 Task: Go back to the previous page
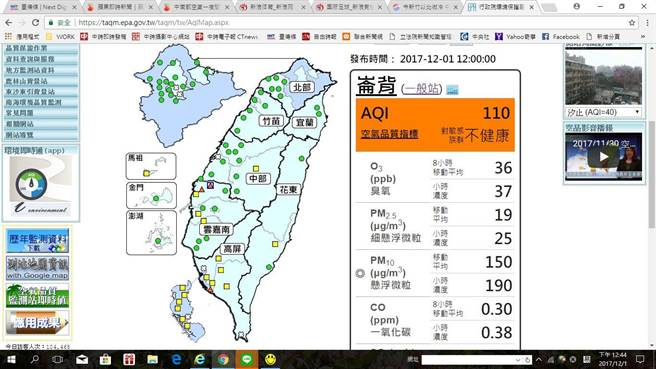click(x=9, y=23)
